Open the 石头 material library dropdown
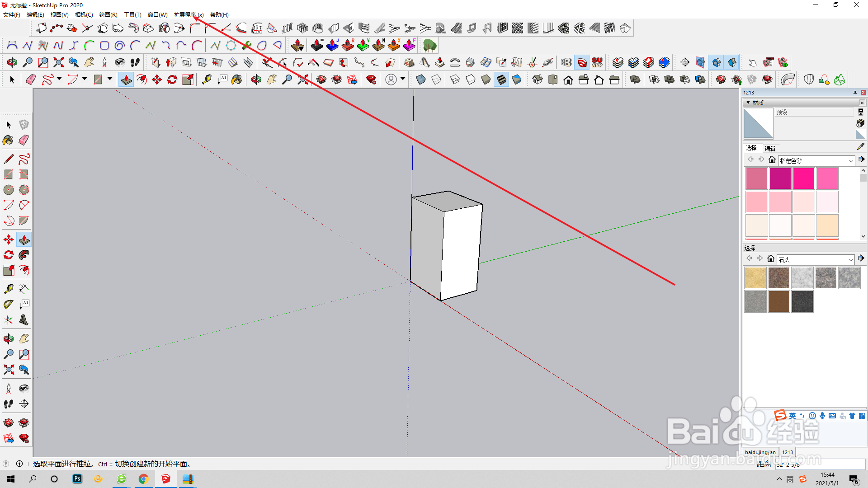 tap(850, 260)
